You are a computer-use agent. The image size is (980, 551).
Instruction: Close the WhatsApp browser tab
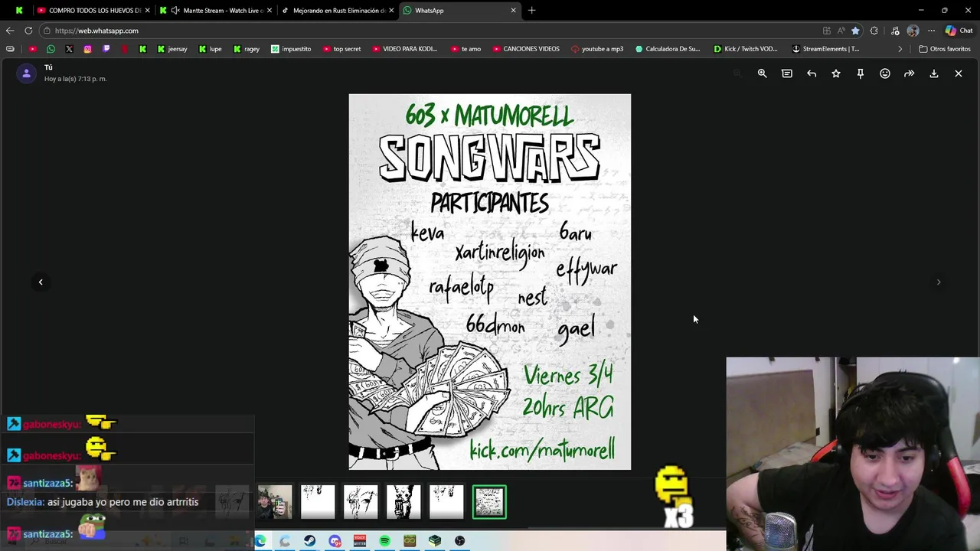point(513,10)
